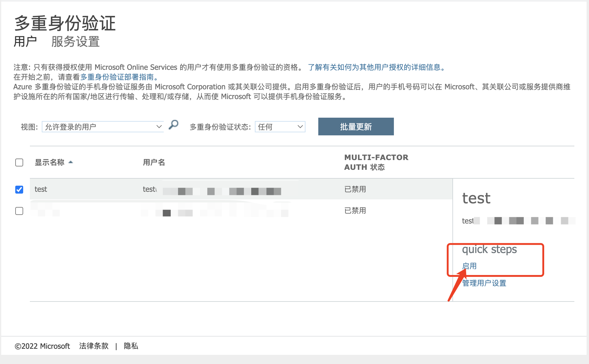The image size is (589, 364).
Task: Open the 法律条款 footer link
Action: point(94,346)
